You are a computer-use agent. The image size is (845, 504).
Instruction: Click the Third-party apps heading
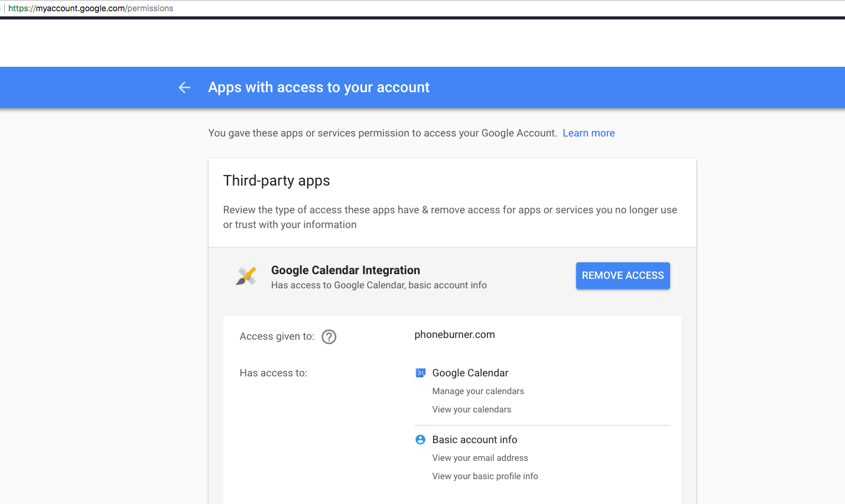(277, 181)
